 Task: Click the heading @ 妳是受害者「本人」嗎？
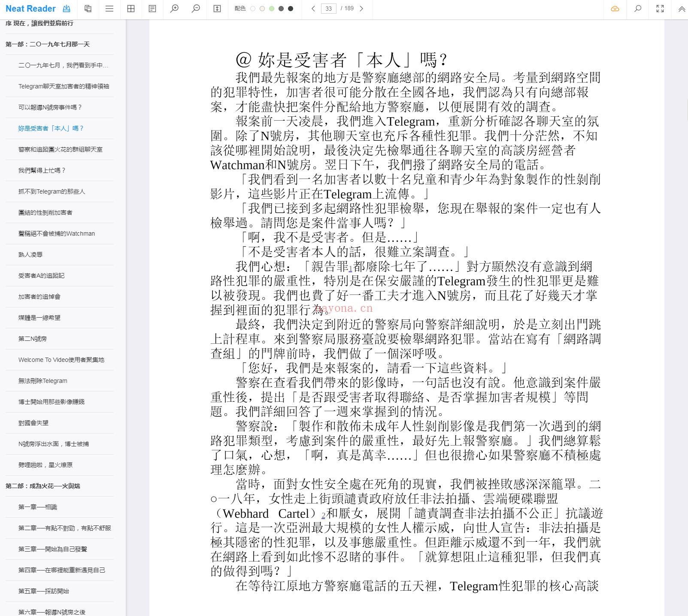pyautogui.click(x=342, y=60)
